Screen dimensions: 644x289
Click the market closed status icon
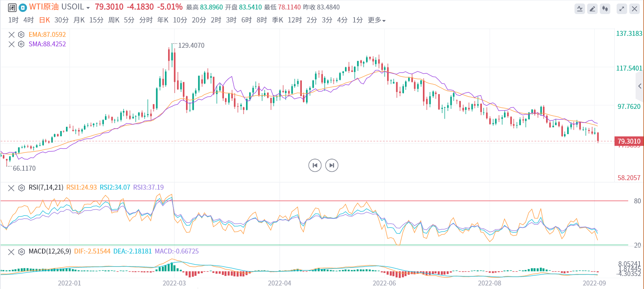point(12,7)
